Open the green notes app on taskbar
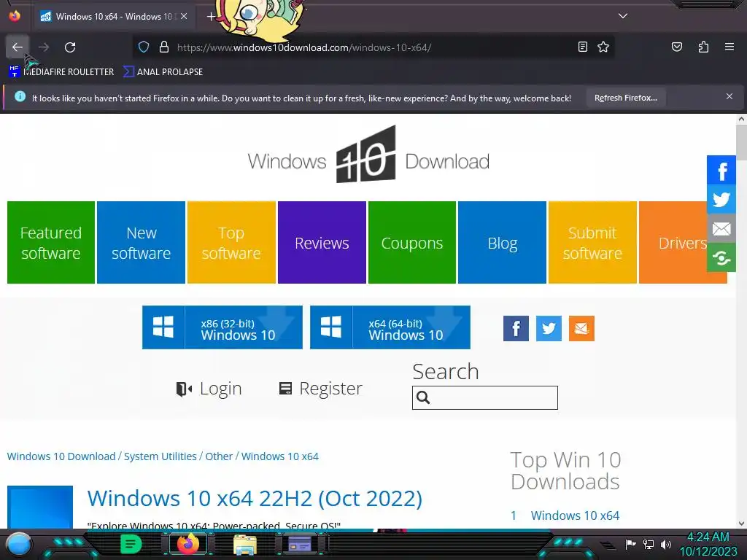The height and width of the screenshot is (560, 747). (131, 544)
